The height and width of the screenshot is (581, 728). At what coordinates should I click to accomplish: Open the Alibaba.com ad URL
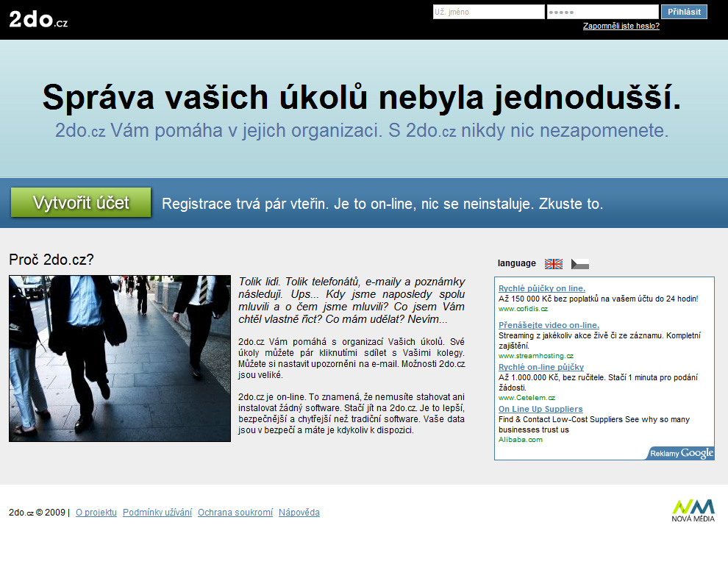click(x=521, y=439)
